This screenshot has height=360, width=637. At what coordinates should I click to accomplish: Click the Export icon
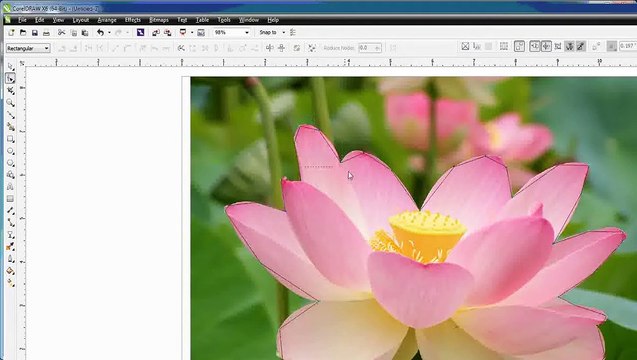pyautogui.click(x=167, y=33)
